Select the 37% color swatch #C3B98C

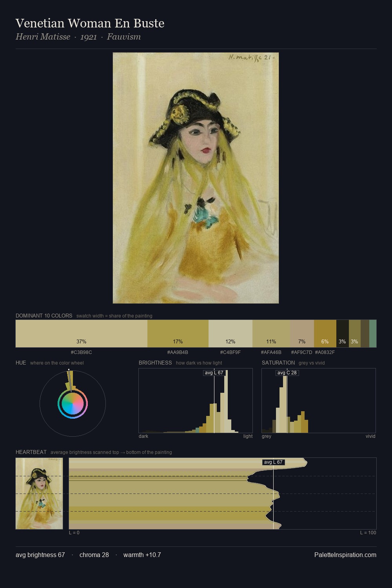click(82, 334)
